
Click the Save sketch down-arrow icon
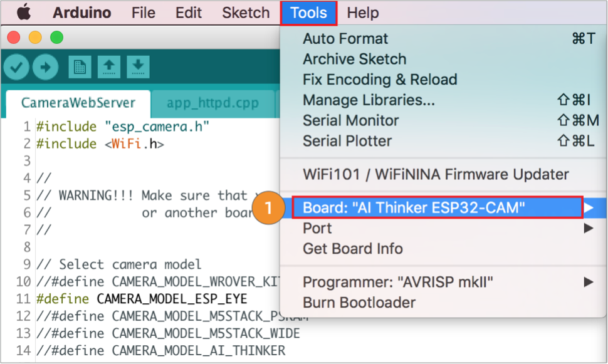138,67
